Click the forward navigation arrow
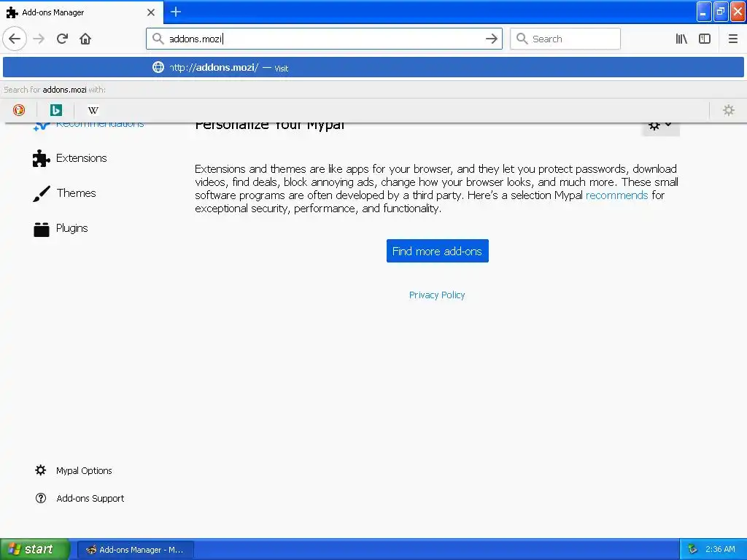The height and width of the screenshot is (560, 747). 39,39
